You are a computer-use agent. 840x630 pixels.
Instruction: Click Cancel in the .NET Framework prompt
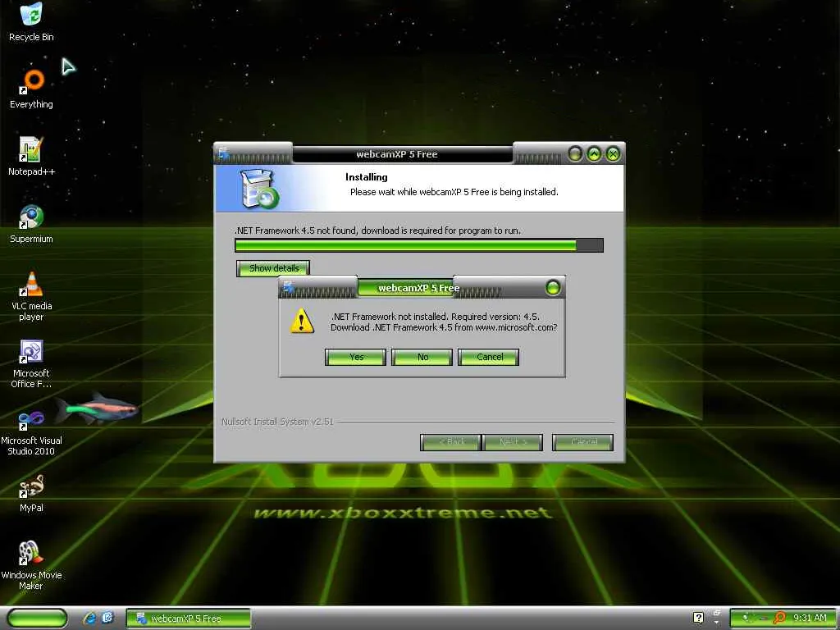coord(489,358)
